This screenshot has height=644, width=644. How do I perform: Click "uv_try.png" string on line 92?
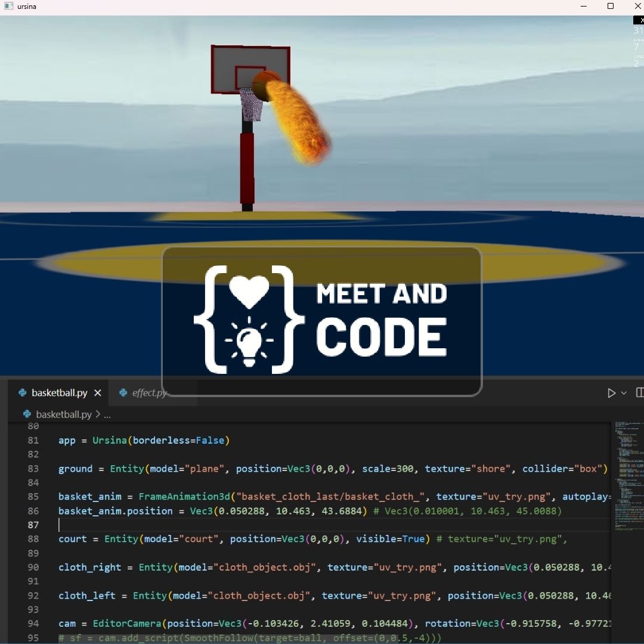click(x=402, y=596)
